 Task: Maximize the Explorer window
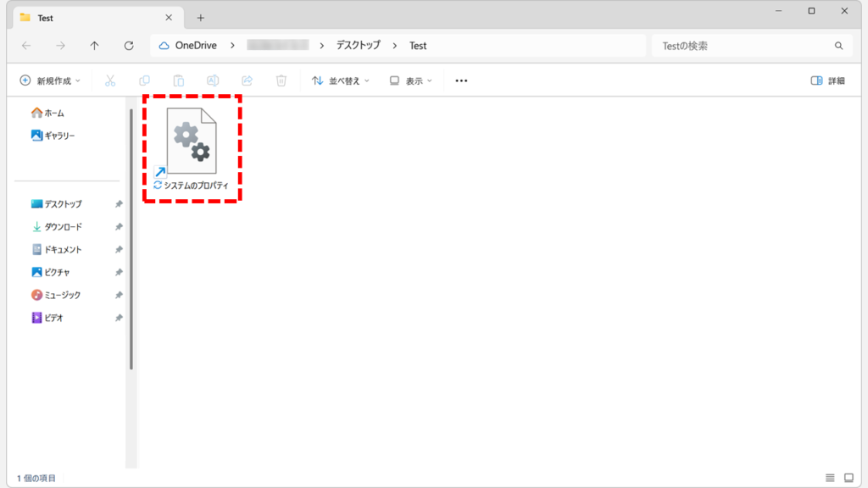pyautogui.click(x=811, y=11)
